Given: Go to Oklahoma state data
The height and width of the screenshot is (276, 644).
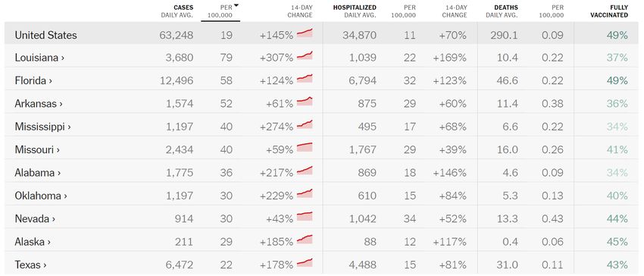Looking at the screenshot, I should [x=41, y=196].
